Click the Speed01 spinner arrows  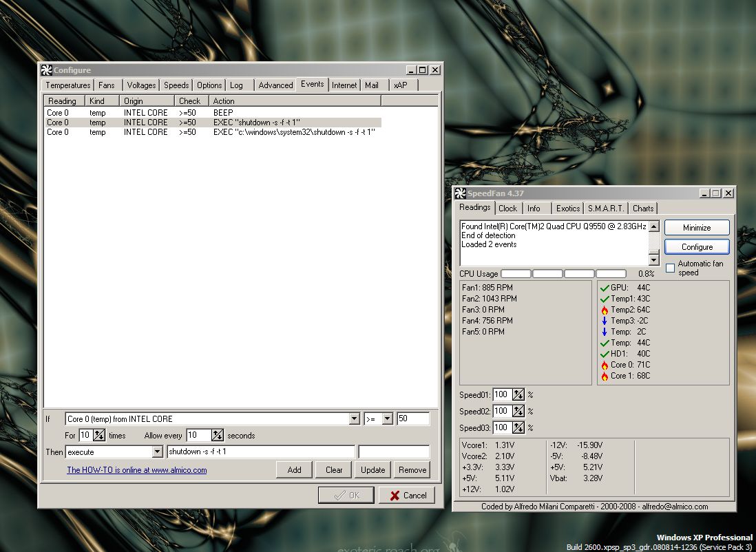coord(518,395)
